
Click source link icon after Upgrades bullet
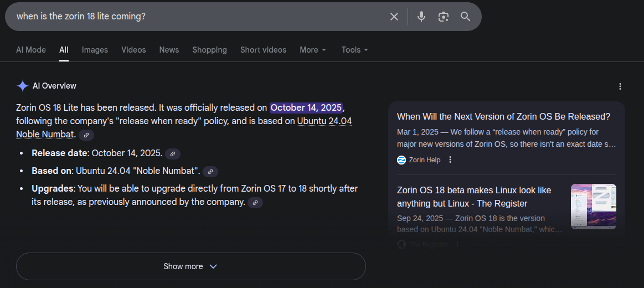(255, 203)
